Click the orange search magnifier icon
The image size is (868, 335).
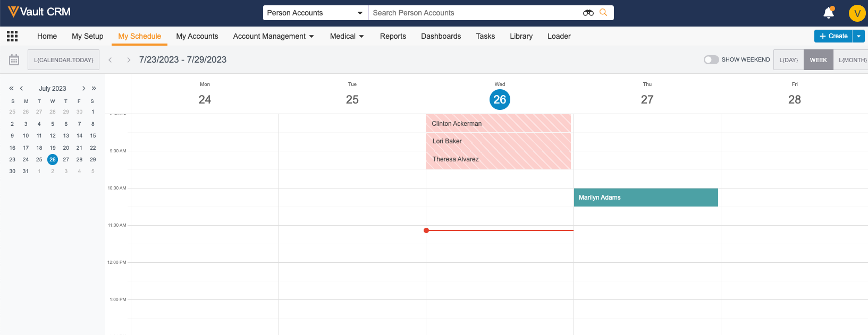pyautogui.click(x=603, y=13)
